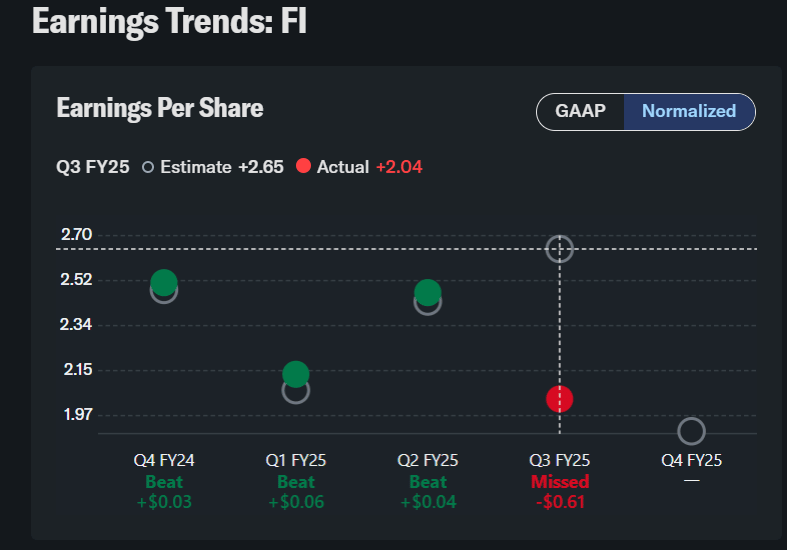
Task: Click the red Q3 FY25 actual dot
Action: coord(560,399)
